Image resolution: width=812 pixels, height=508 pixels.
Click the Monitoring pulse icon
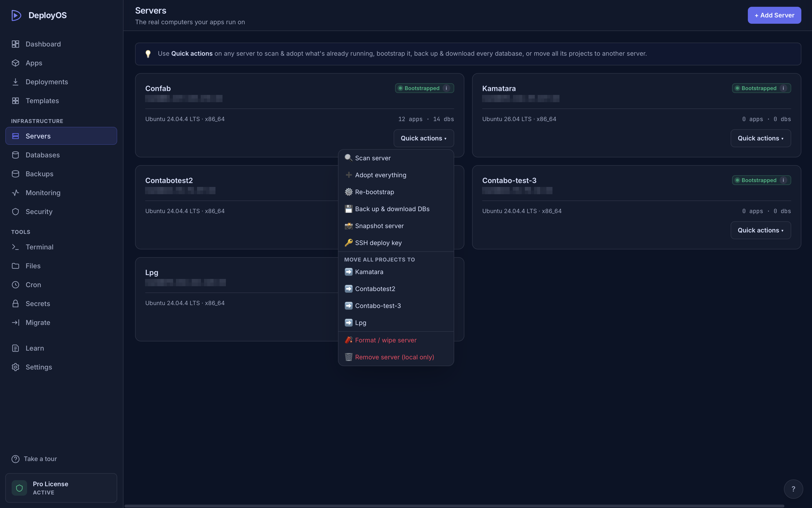coord(15,192)
